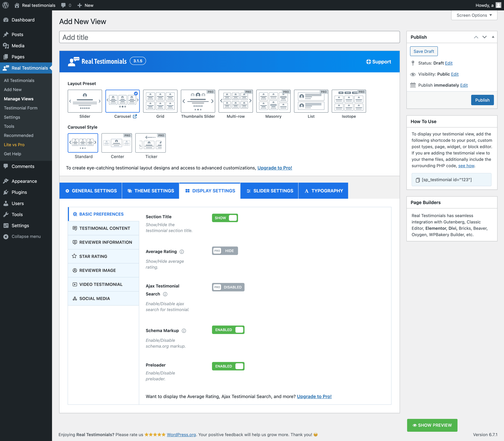504x441 pixels.
Task: Open the WordPress.org rating link
Action: [x=181, y=435]
